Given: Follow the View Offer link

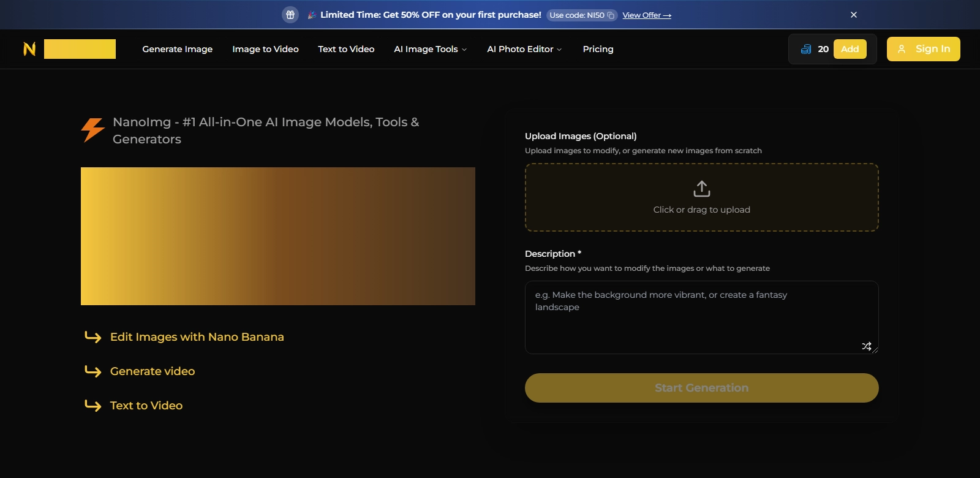Looking at the screenshot, I should pyautogui.click(x=646, y=15).
